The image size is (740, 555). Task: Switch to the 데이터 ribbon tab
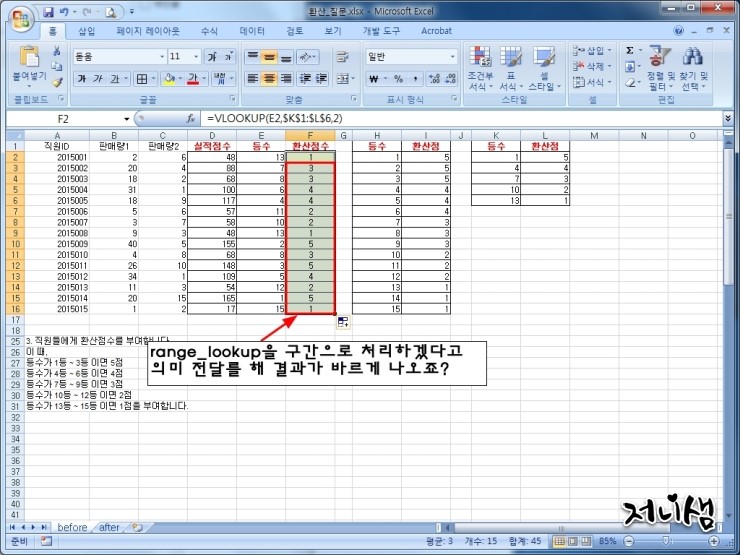pos(252,31)
